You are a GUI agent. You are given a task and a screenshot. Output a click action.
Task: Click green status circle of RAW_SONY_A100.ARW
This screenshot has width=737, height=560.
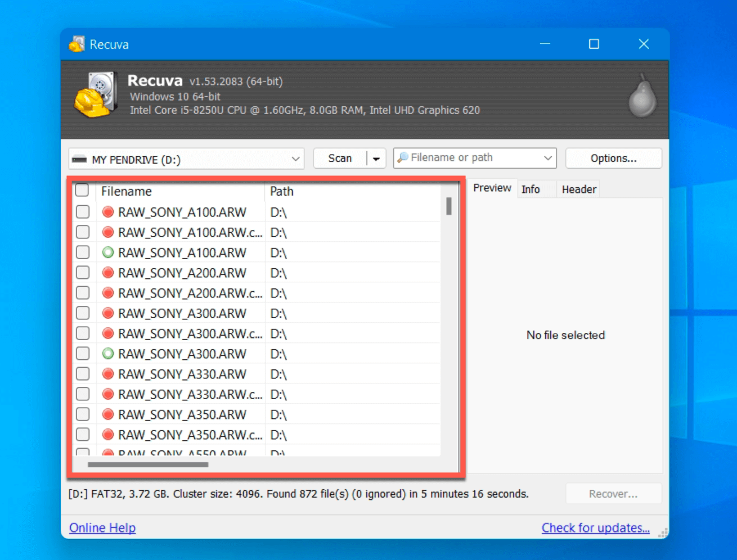pyautogui.click(x=108, y=252)
